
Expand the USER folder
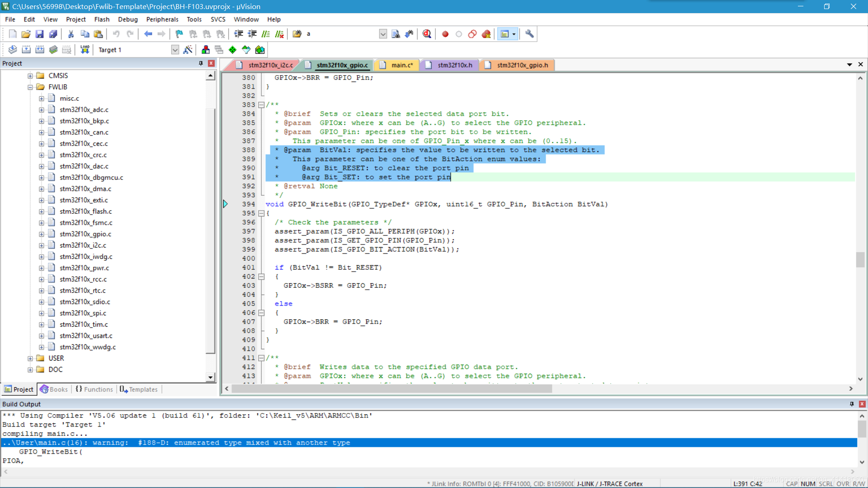(30, 358)
